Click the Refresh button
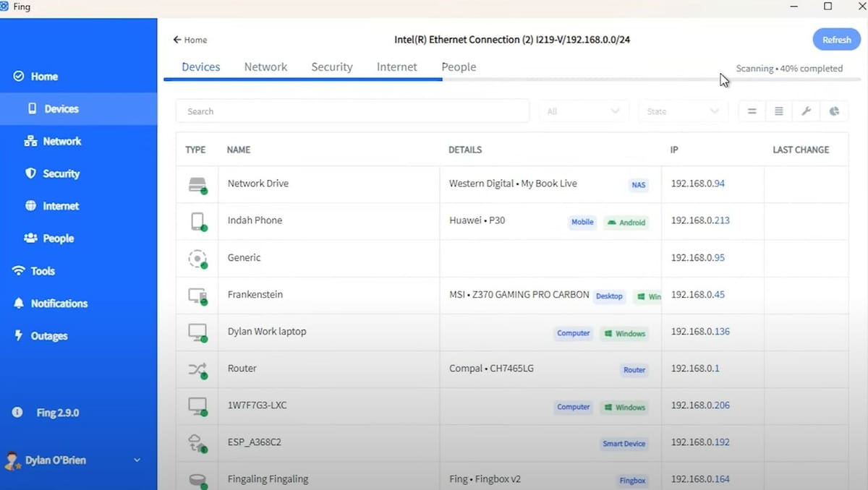The height and width of the screenshot is (490, 868). pyautogui.click(x=836, y=40)
